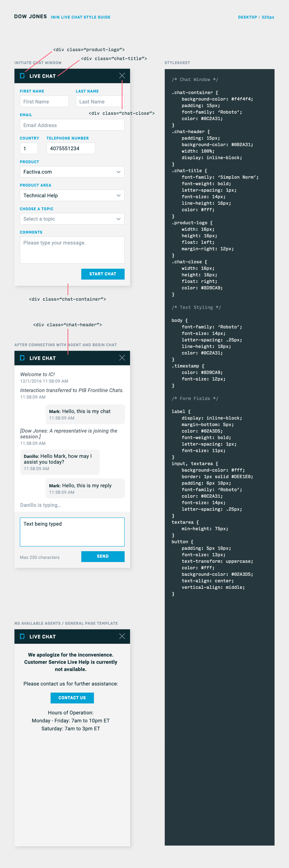Click 'NO AVAILABLE AGENTS / GENERAL PAGE TEMPLATE' heading
Image resolution: width=289 pixels, height=868 pixels.
[x=66, y=623]
